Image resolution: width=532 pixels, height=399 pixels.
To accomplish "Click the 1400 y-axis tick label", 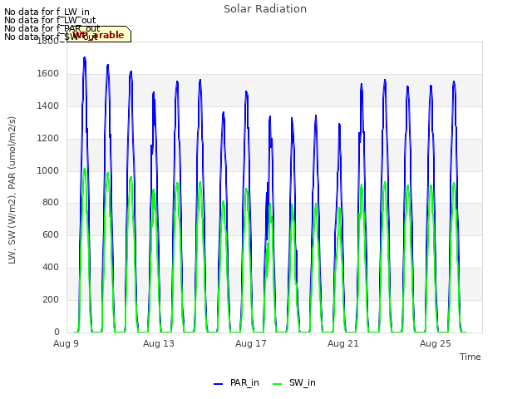I will (48, 106).
